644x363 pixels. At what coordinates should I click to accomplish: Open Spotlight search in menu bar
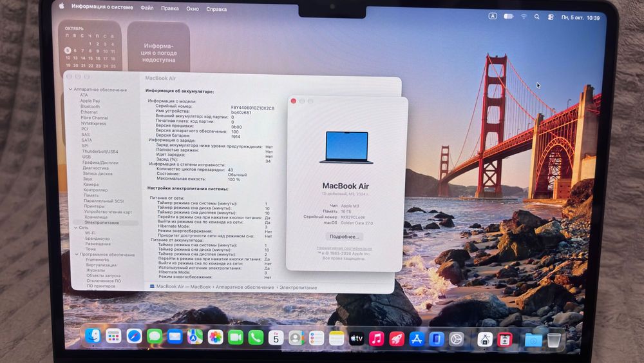537,17
